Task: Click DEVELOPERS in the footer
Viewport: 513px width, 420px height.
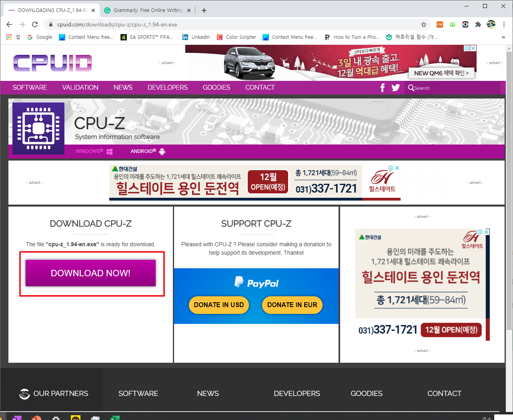Action: [x=297, y=394]
